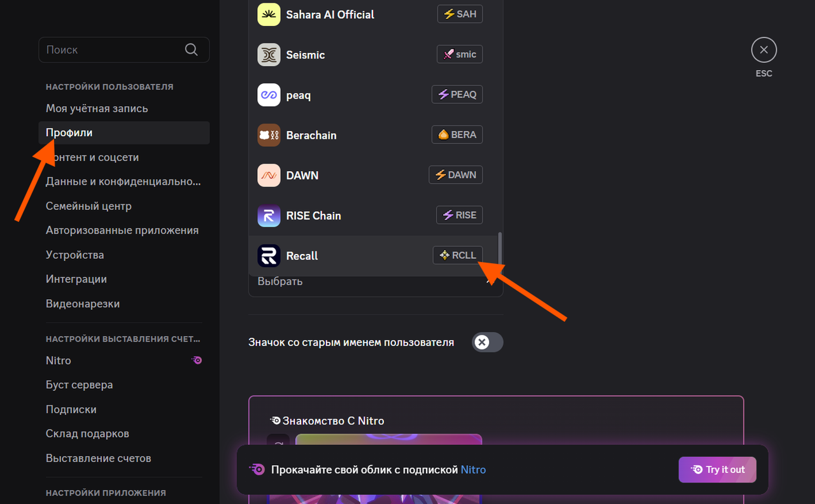Open Склад подарков settings
Screen dimensions: 815x504
[124, 433]
